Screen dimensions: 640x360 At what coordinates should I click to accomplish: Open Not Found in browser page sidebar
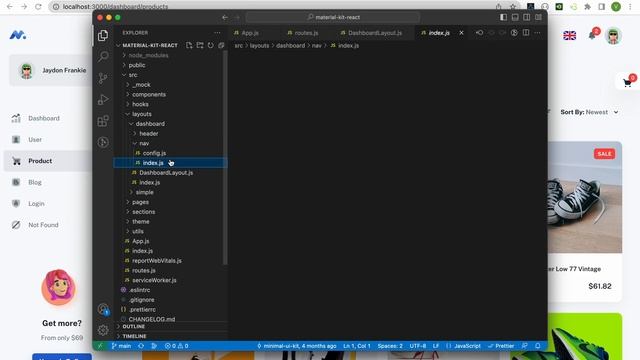[43, 225]
